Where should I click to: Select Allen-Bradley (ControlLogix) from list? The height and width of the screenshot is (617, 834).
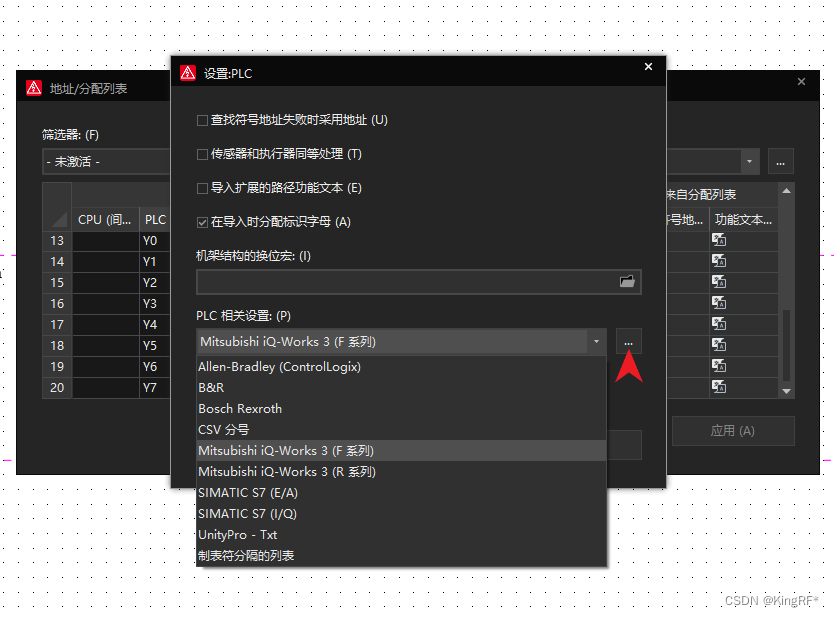(279, 367)
